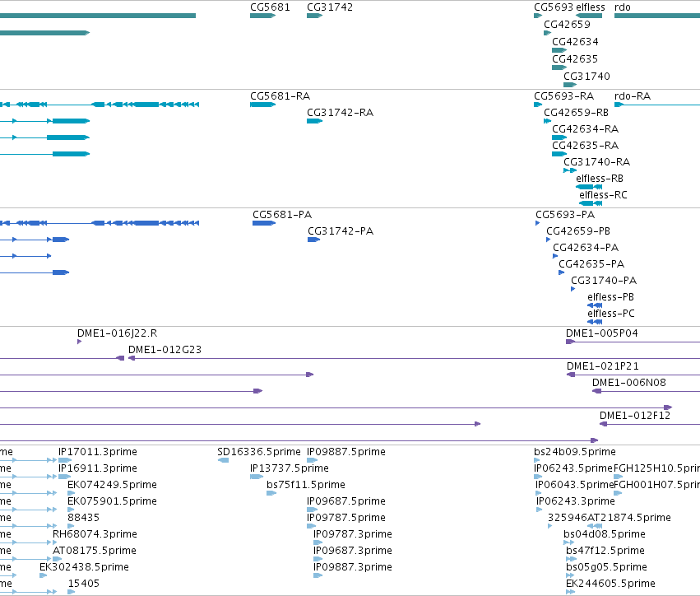Select EST 15405

pyautogui.click(x=83, y=584)
